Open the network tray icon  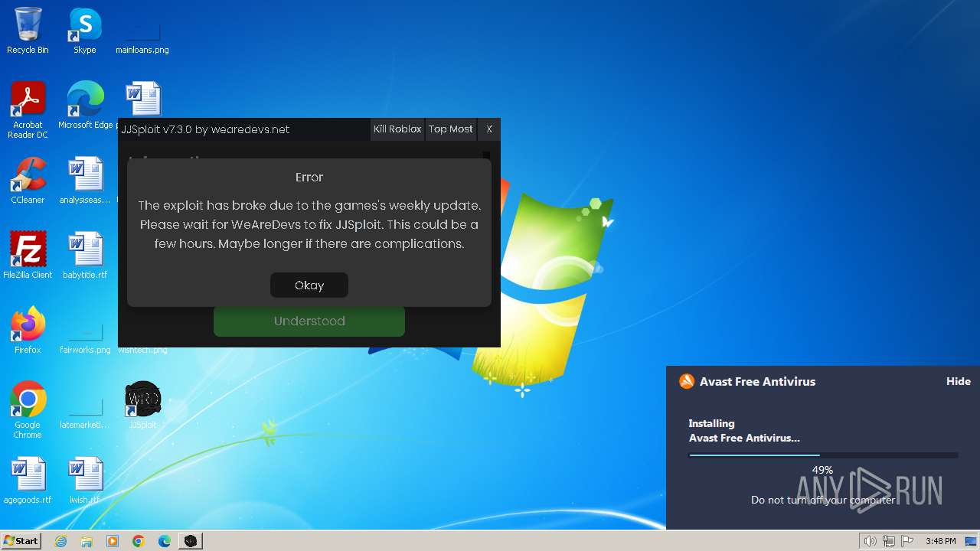pyautogui.click(x=889, y=541)
